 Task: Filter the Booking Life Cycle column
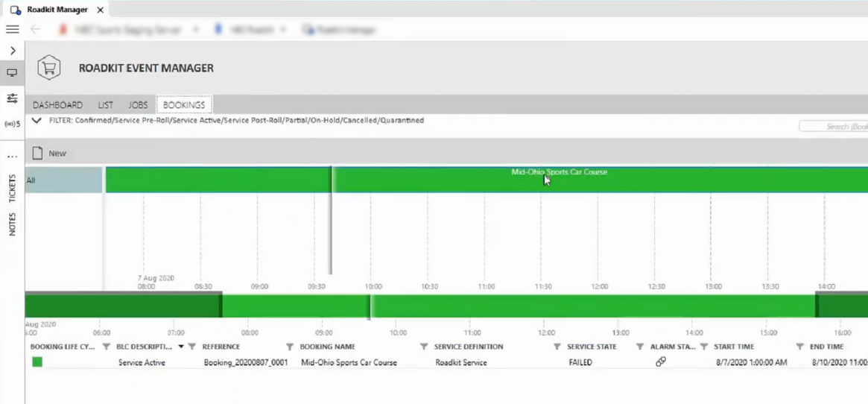pyautogui.click(x=106, y=347)
